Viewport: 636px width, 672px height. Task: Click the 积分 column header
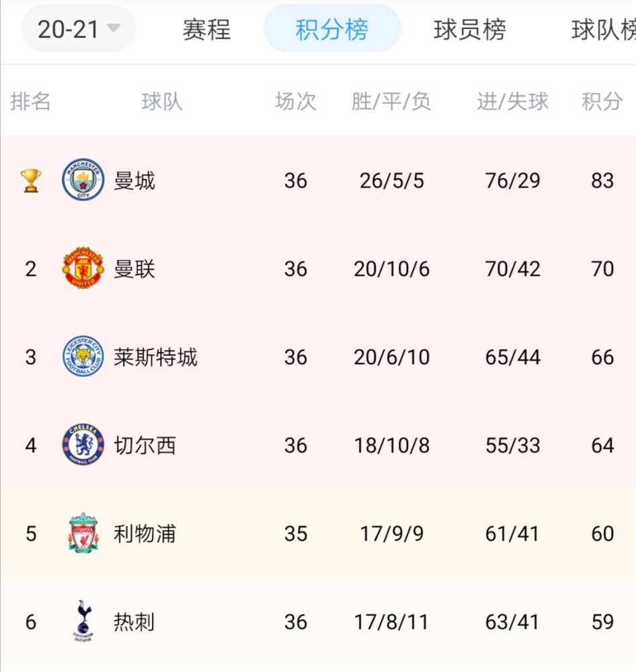click(x=602, y=101)
